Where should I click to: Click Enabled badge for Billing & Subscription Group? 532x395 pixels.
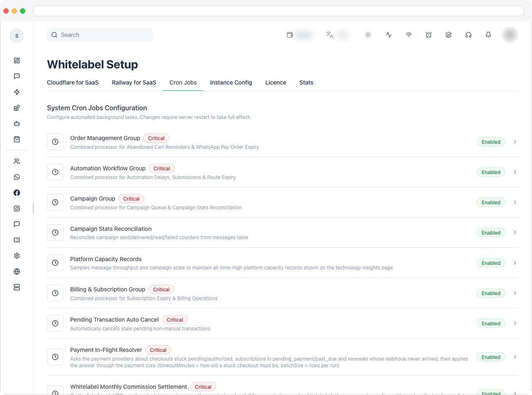pos(491,293)
